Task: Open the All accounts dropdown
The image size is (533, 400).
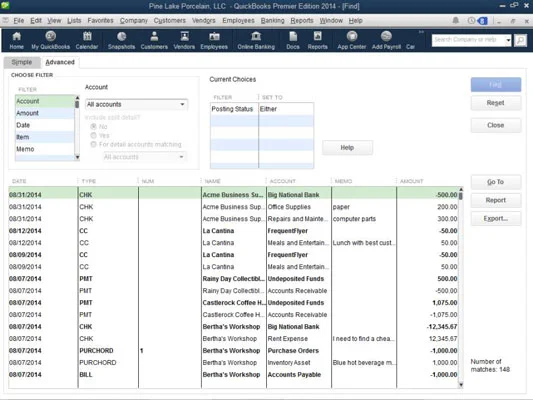Action: [x=136, y=104]
